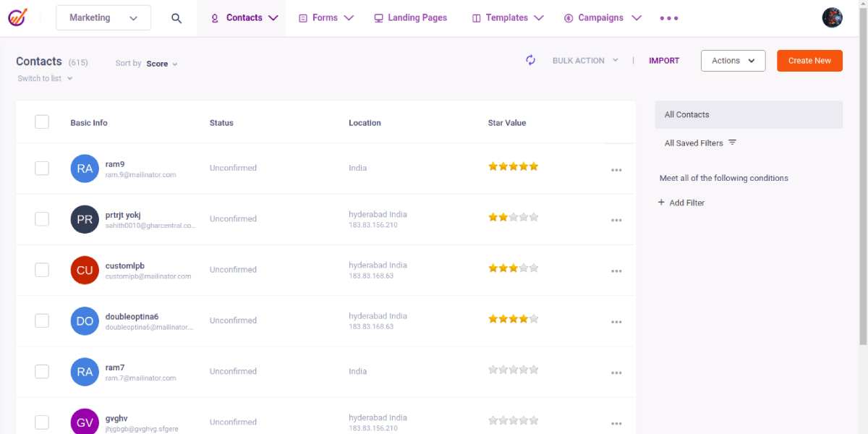Viewport: 868px width, 434px height.
Task: Open the Marketing workspace dropdown
Action: coord(103,17)
